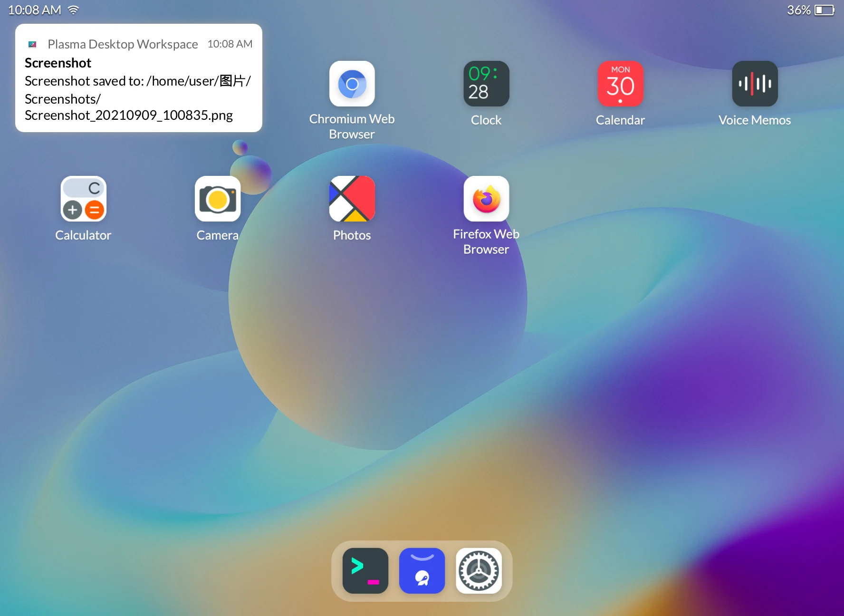844x616 pixels.
Task: Click the 'Calendar' label text
Action: 620,120
